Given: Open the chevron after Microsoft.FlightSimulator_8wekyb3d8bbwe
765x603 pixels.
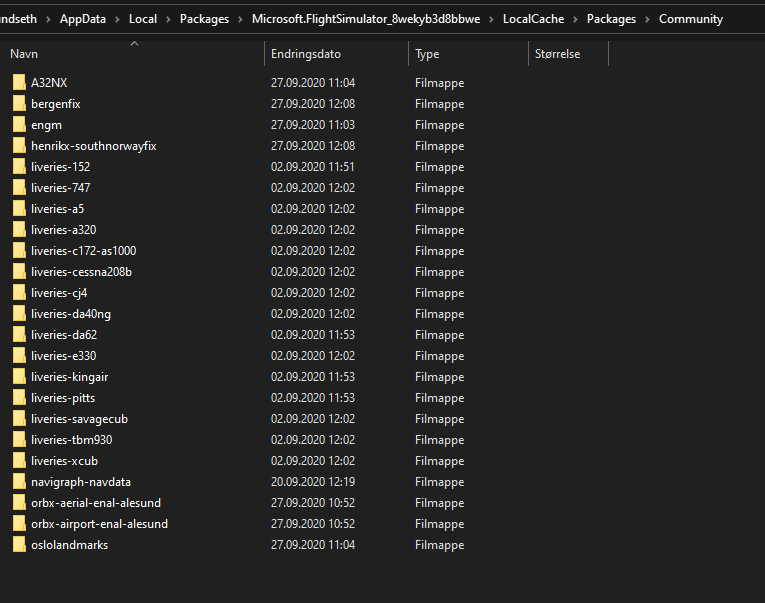Looking at the screenshot, I should tap(491, 20).
